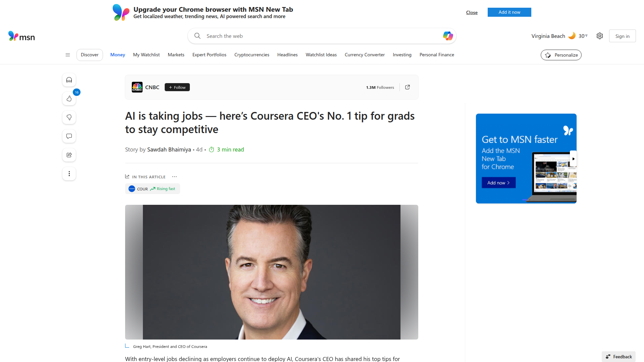Open the Copilot icon in search bar
644x362 pixels.
[448, 36]
